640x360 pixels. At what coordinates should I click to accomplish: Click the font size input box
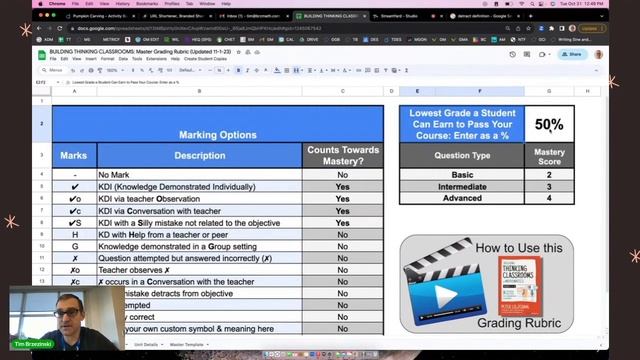pyautogui.click(x=219, y=70)
